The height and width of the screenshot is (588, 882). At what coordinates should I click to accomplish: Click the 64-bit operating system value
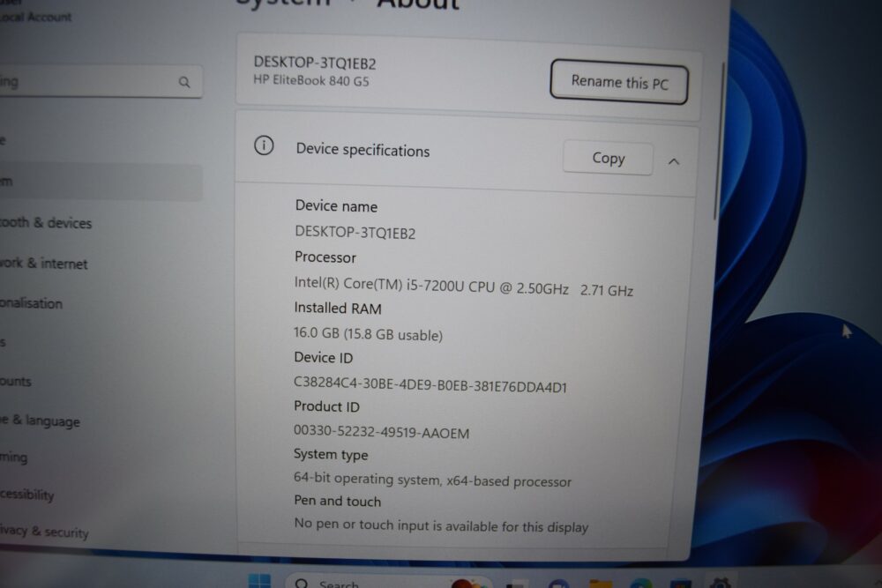pos(432,480)
